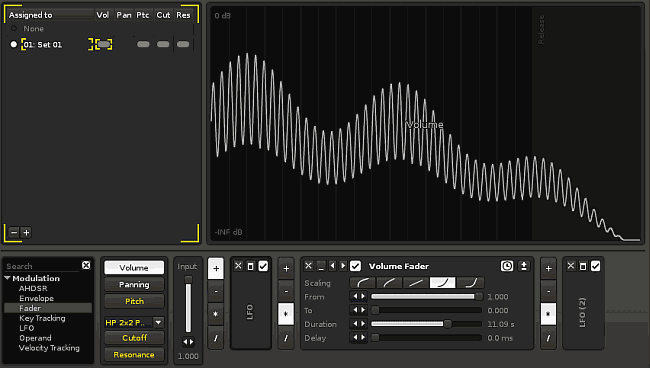Toggle the Ptc indicator for Set 01

pyautogui.click(x=143, y=44)
